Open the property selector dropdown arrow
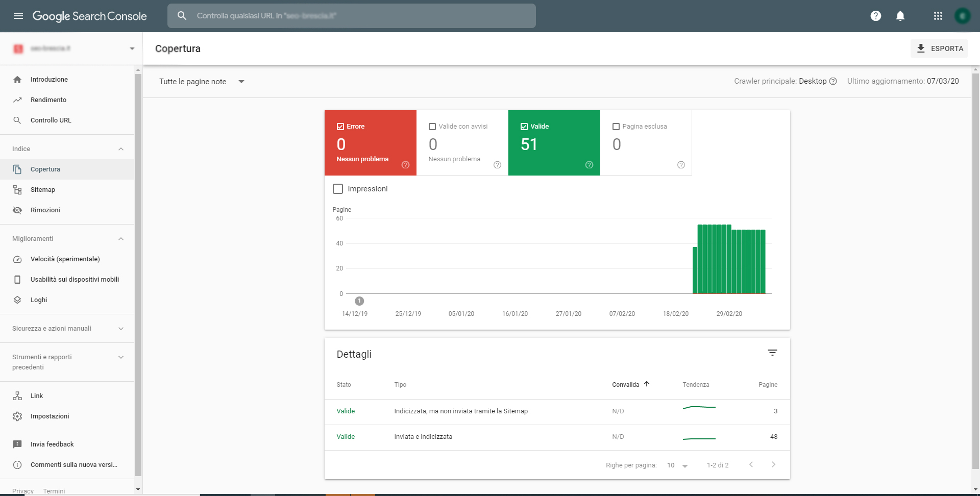The image size is (980, 496). click(x=132, y=48)
